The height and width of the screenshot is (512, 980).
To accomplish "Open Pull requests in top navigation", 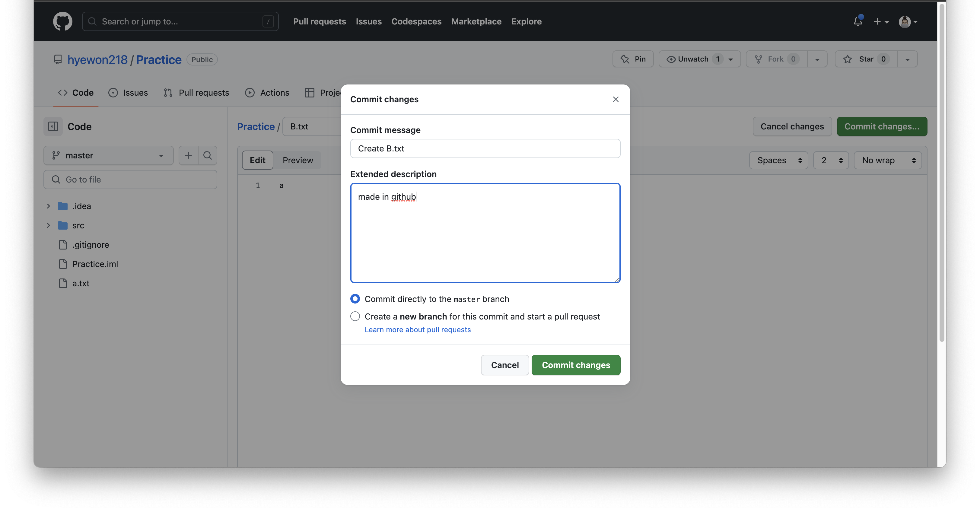I will tap(320, 22).
